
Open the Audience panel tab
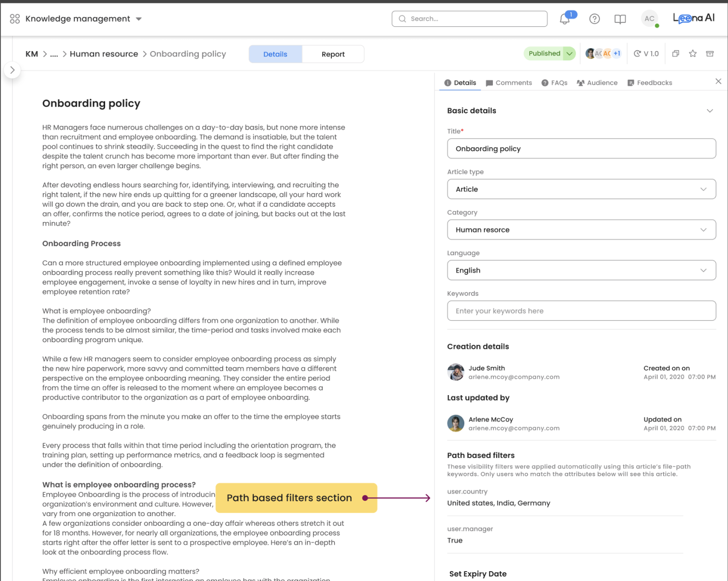[597, 83]
